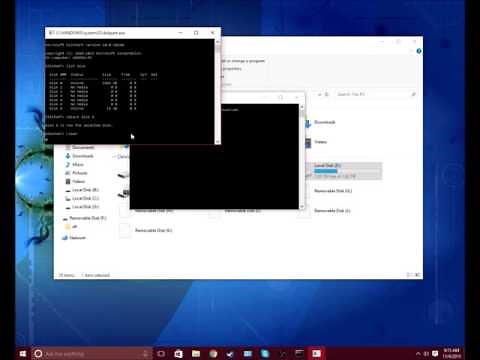
Task: Select the highlighted Local Disk drive tile
Action: coord(344,171)
